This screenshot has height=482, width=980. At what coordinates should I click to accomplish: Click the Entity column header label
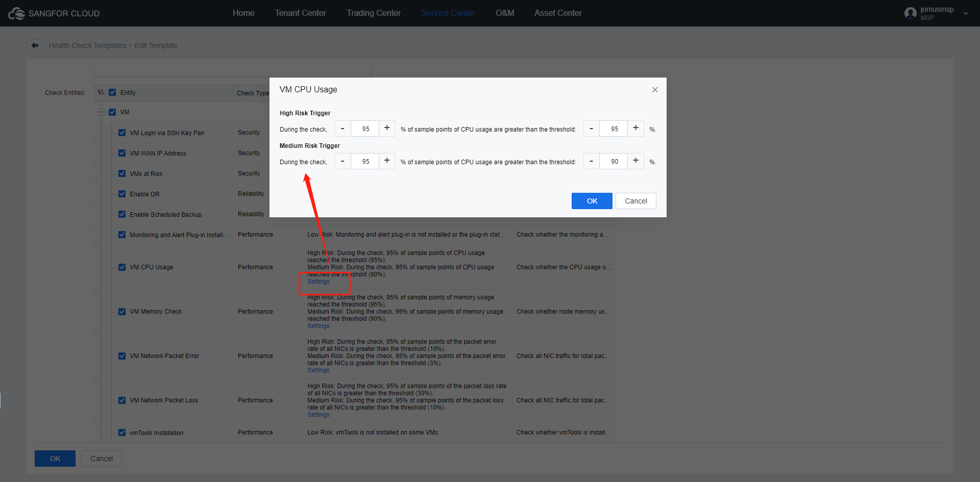[x=128, y=92]
